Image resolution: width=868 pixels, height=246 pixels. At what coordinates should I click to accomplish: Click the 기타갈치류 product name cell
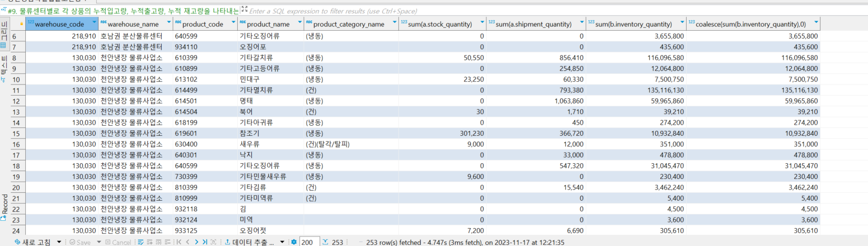click(x=271, y=58)
